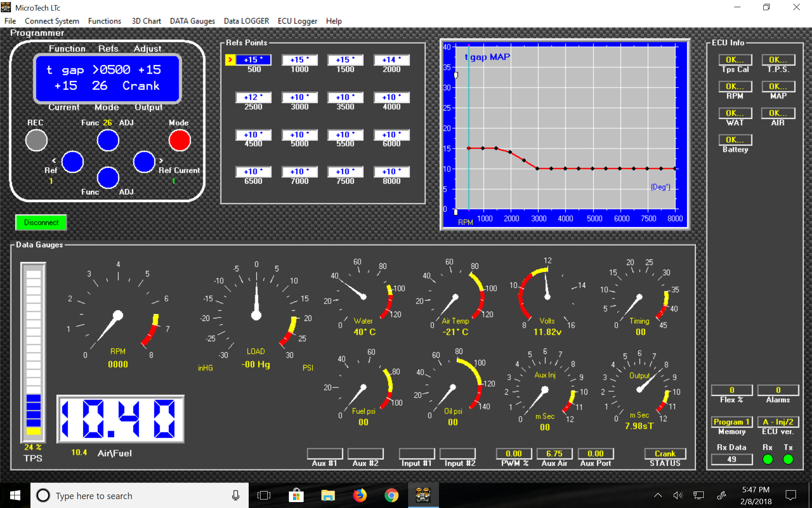Viewport: 812px width, 508px height.
Task: Open Chrome from the taskbar
Action: (392, 495)
